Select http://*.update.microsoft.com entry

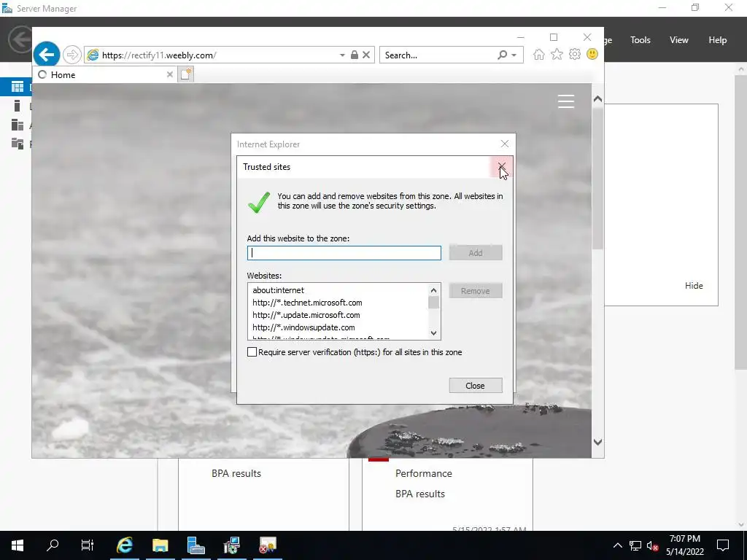pos(306,315)
